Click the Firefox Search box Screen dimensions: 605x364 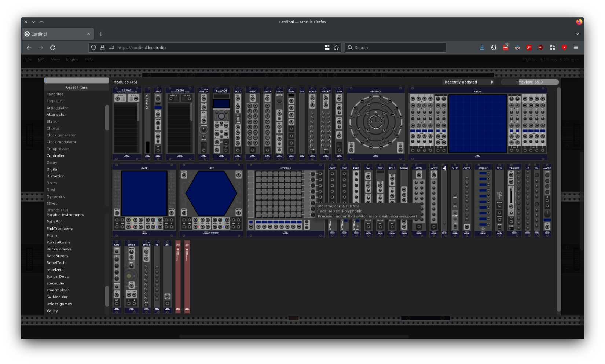coord(395,48)
